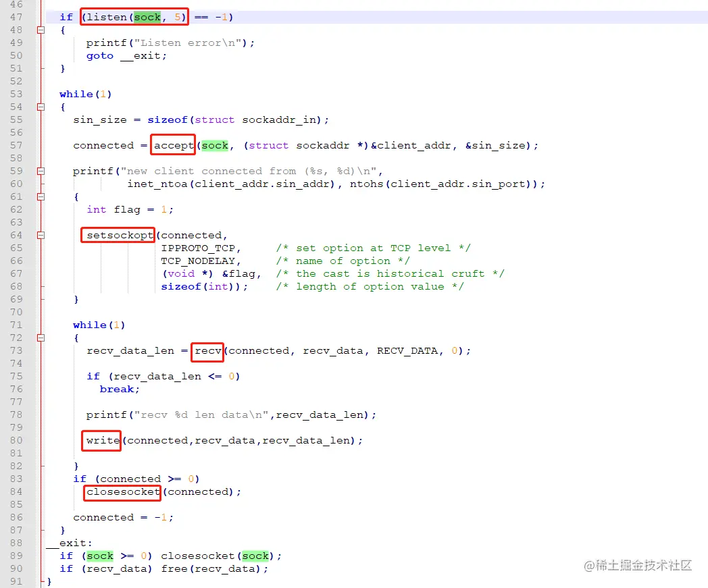Click the write function call
The height and width of the screenshot is (588, 708).
coord(103,440)
